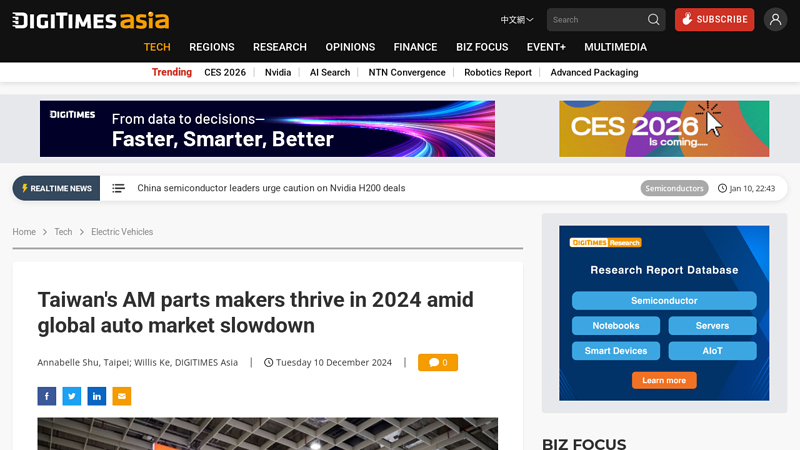Click the article header image
This screenshot has height=450, width=800.
pyautogui.click(x=267, y=434)
